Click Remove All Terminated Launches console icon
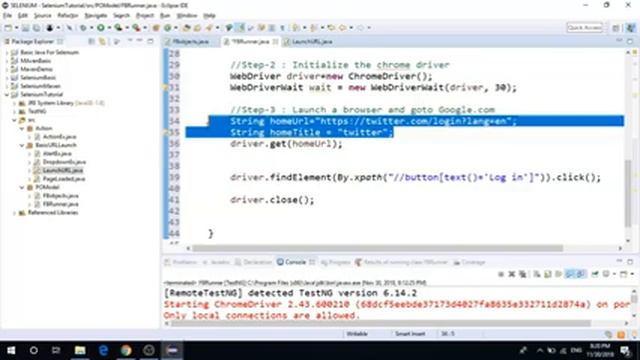This screenshot has width=640, height=360. click(522, 274)
